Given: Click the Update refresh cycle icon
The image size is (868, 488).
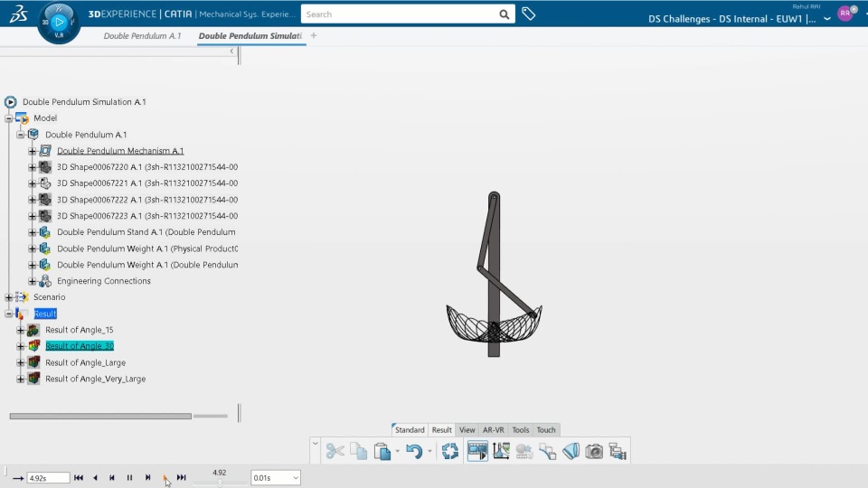Looking at the screenshot, I should [450, 451].
